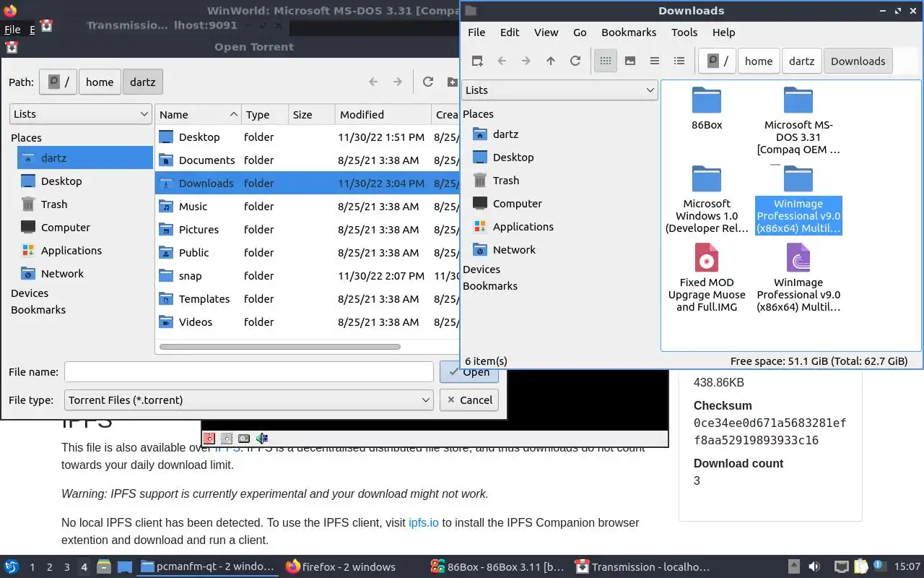Select Fixed MOD Upgrage Muose IMG file
Image resolution: width=924 pixels, height=578 pixels.
(x=707, y=258)
